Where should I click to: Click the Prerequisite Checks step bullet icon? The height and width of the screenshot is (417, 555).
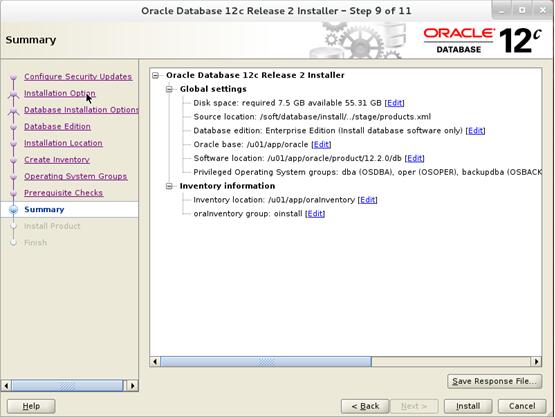13,193
